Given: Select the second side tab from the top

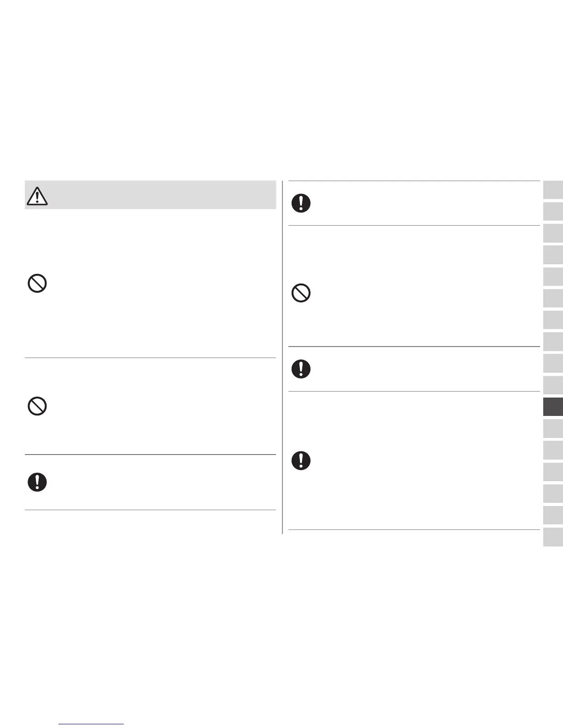Looking at the screenshot, I should coord(553,211).
